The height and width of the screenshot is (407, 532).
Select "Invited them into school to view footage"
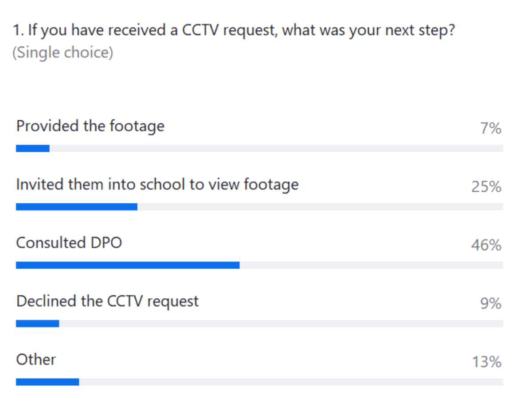point(157,185)
